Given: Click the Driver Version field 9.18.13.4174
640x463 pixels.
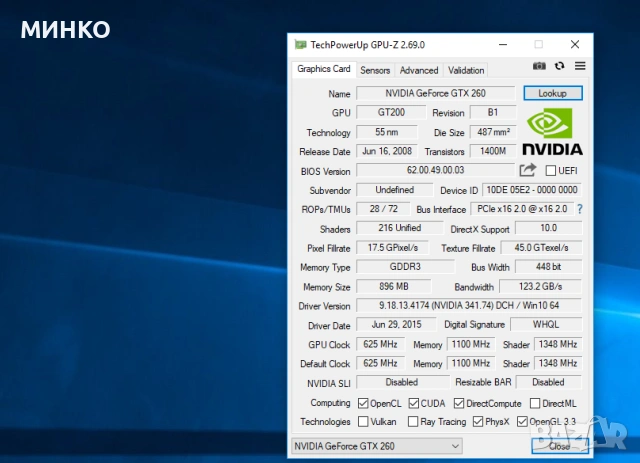Looking at the screenshot, I should coord(469,305).
